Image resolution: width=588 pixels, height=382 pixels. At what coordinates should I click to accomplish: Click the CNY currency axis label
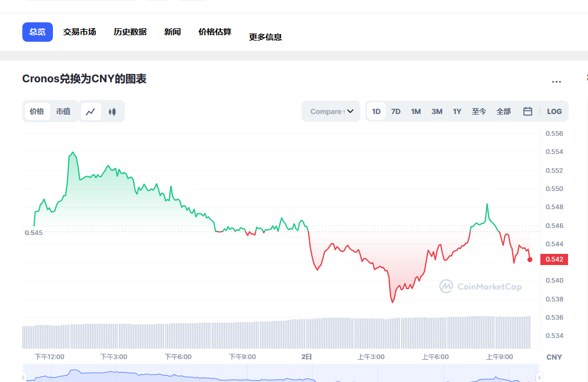[554, 357]
